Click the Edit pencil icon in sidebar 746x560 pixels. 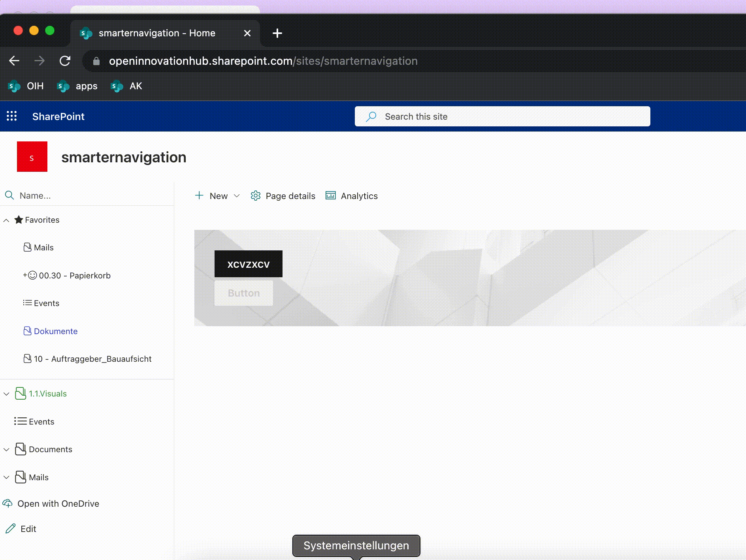click(11, 528)
